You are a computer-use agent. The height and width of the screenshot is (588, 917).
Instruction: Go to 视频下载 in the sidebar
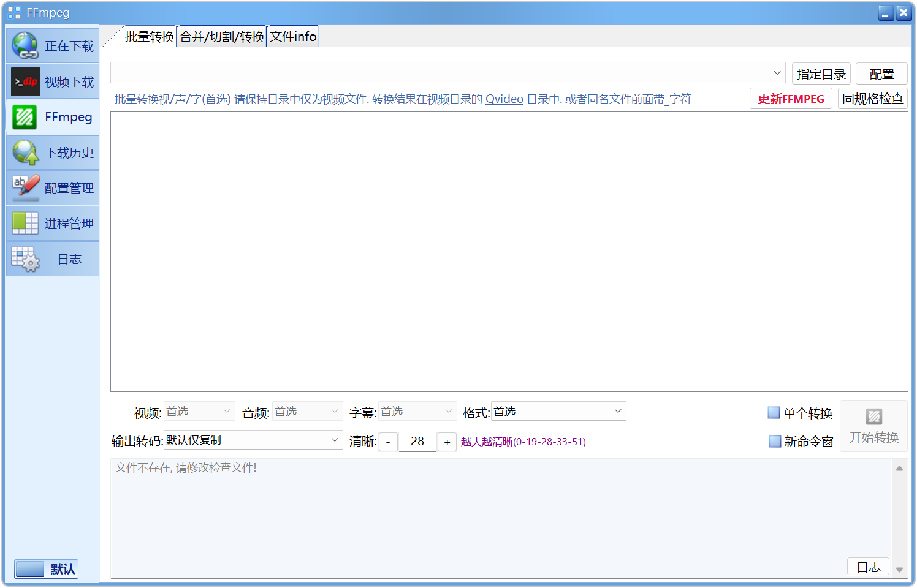(x=53, y=81)
